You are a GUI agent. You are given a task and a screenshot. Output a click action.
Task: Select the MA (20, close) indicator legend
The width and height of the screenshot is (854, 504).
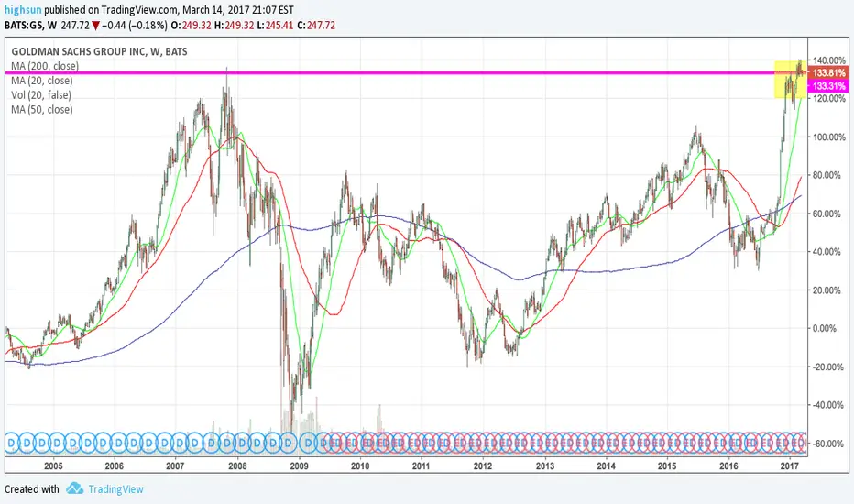point(42,81)
